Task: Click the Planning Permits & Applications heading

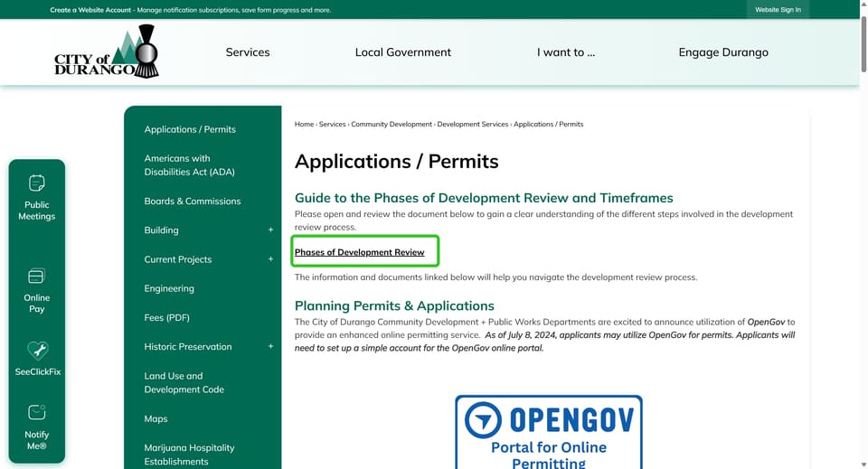Action: click(394, 305)
